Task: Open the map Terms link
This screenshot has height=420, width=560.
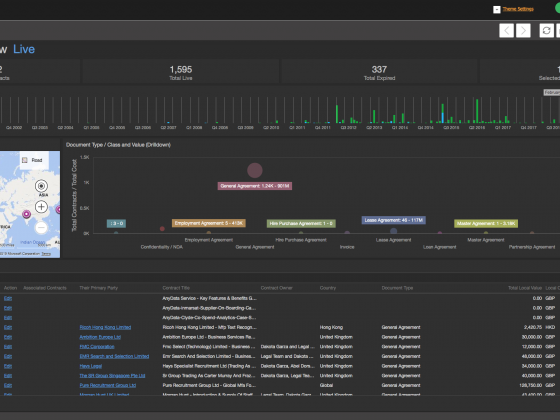Action: click(46, 254)
